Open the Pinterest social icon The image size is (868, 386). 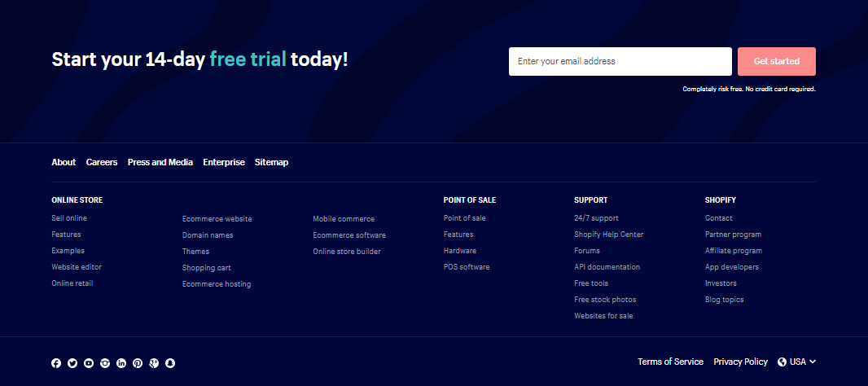(138, 363)
